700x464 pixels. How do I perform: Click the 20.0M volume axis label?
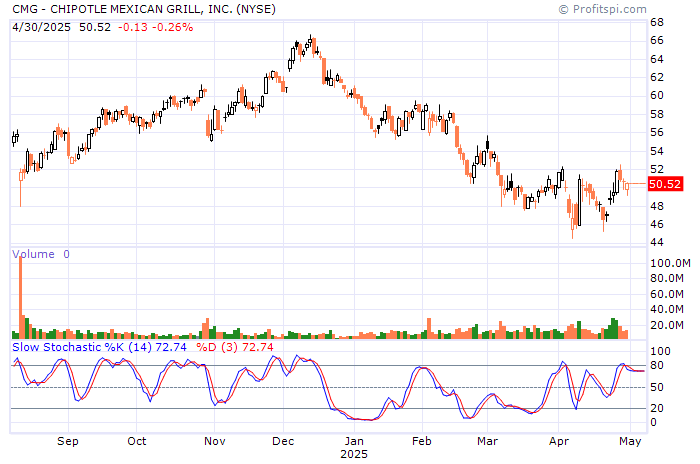[x=667, y=325]
